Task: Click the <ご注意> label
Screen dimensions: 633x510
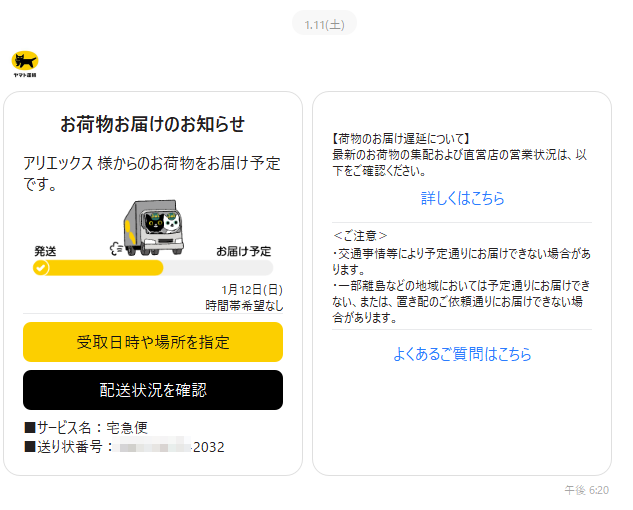Action: coord(360,235)
